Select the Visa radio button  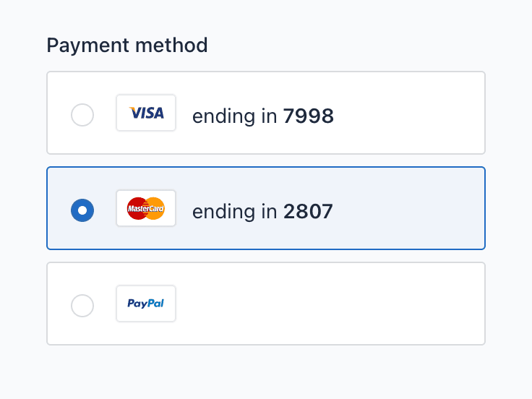click(x=82, y=115)
